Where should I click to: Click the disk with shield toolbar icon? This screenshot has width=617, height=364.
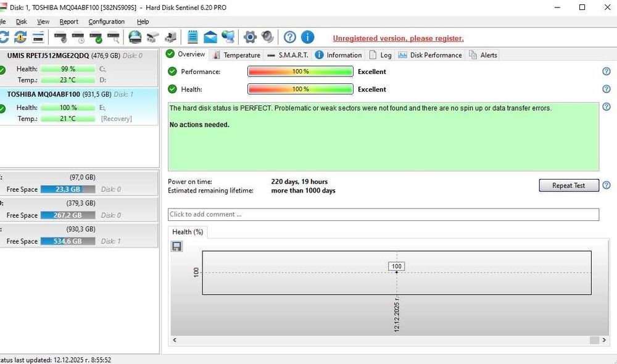[x=60, y=38]
